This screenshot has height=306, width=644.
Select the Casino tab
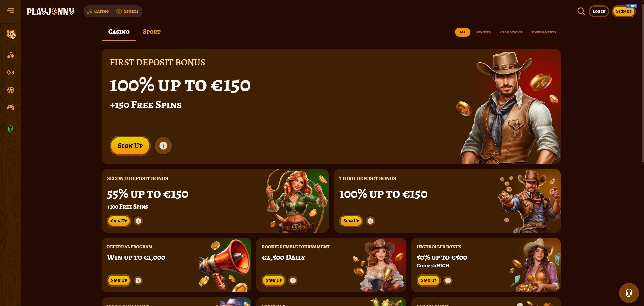(x=119, y=32)
